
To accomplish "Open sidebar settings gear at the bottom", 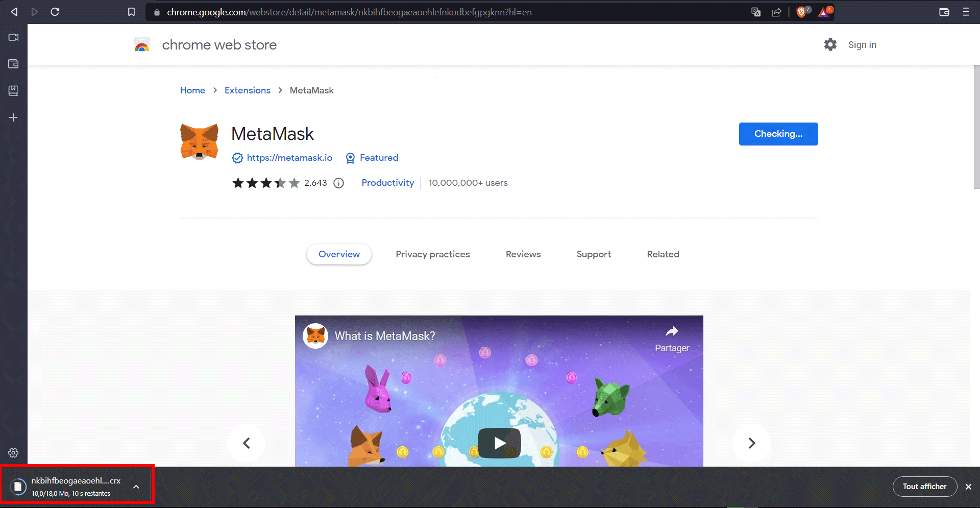I will (13, 453).
